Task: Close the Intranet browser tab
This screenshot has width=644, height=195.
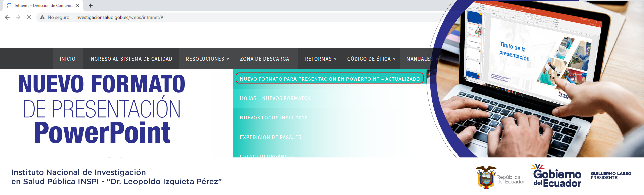Action: pyautogui.click(x=78, y=6)
